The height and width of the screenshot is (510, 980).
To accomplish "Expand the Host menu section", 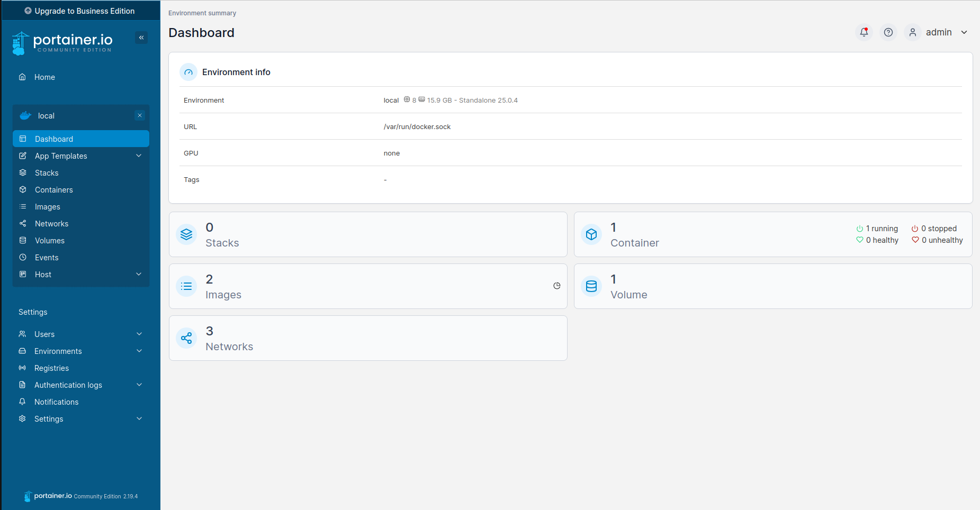I will [139, 275].
